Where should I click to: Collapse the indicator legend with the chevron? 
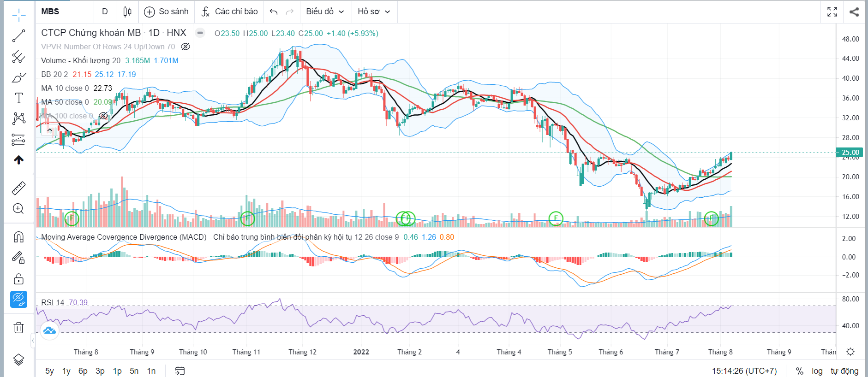pyautogui.click(x=49, y=130)
